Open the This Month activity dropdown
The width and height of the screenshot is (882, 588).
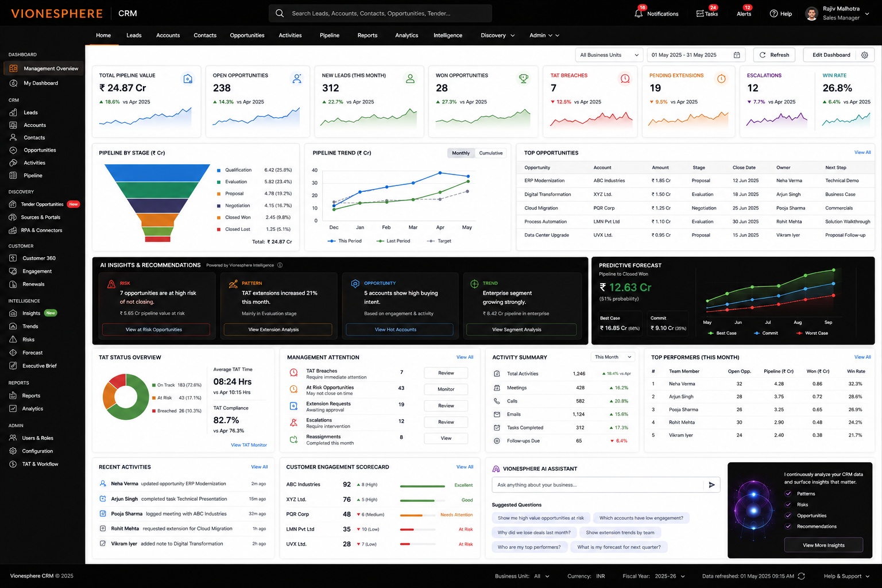(613, 357)
